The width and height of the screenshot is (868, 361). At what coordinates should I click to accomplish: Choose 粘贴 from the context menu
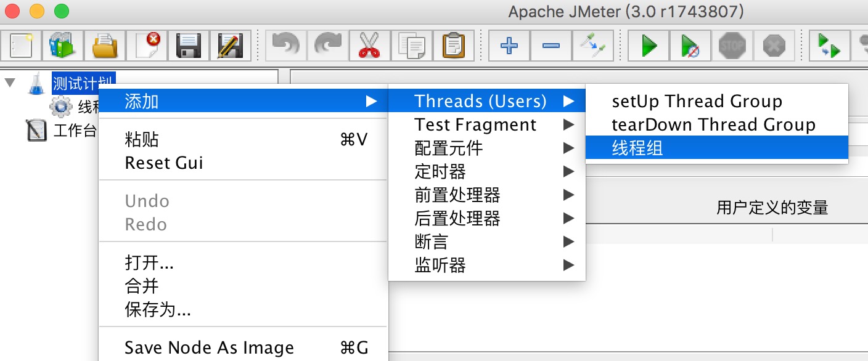[244, 140]
